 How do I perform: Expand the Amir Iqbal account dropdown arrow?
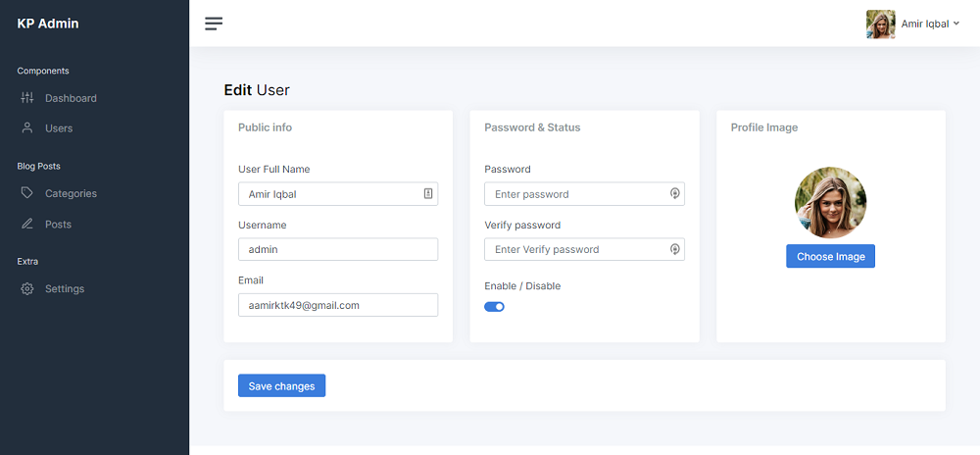point(956,24)
